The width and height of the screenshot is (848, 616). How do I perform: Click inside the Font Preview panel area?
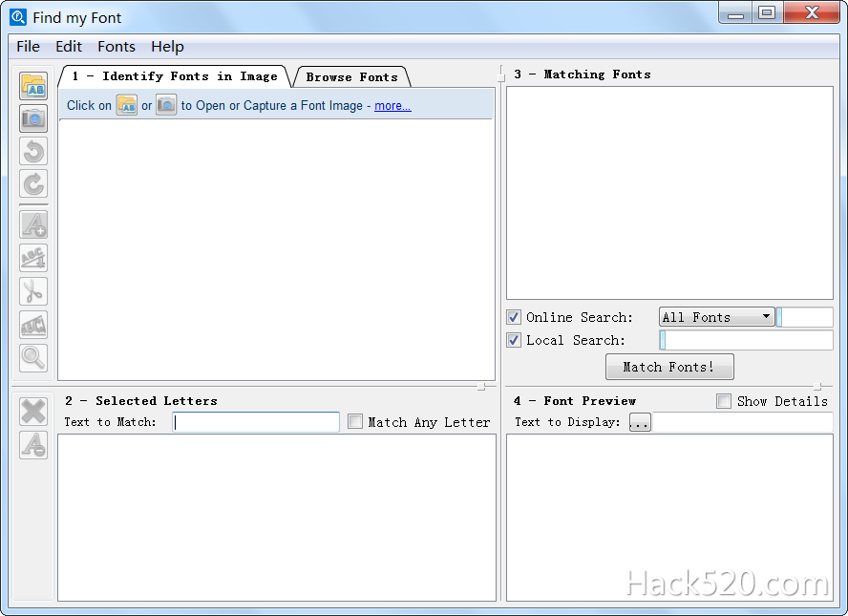[669, 518]
